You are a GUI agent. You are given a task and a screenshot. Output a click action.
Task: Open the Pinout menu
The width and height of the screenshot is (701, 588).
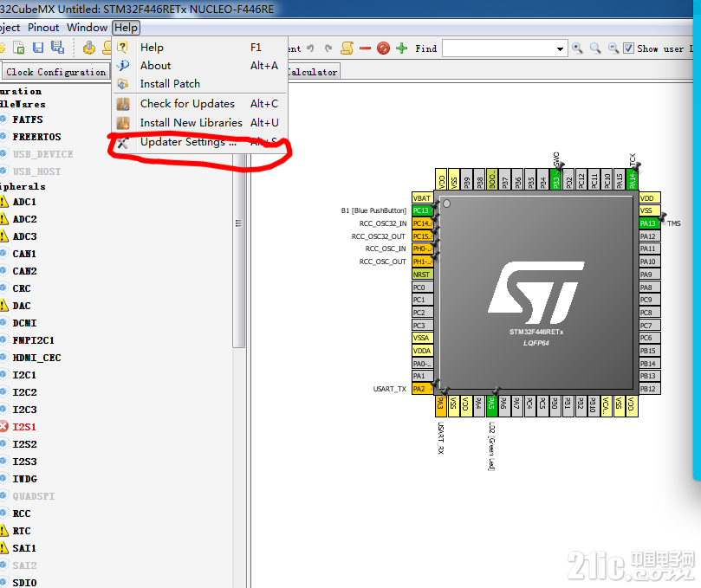click(43, 28)
